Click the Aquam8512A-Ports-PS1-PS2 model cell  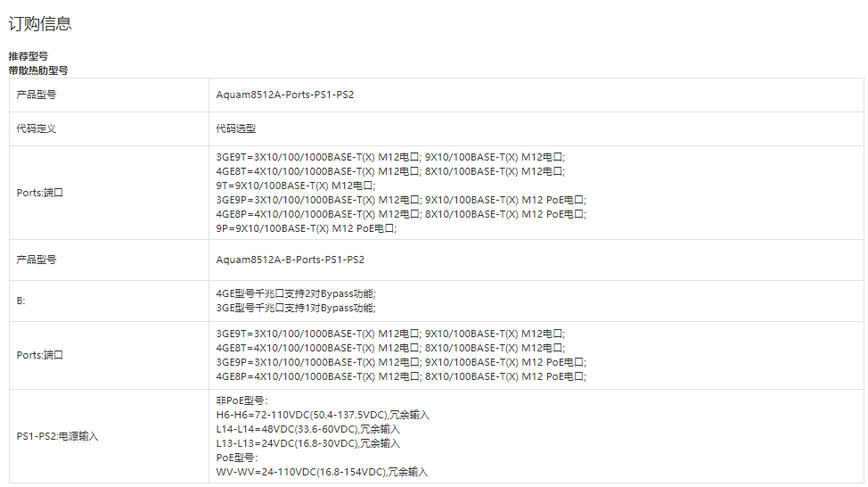coord(284,95)
